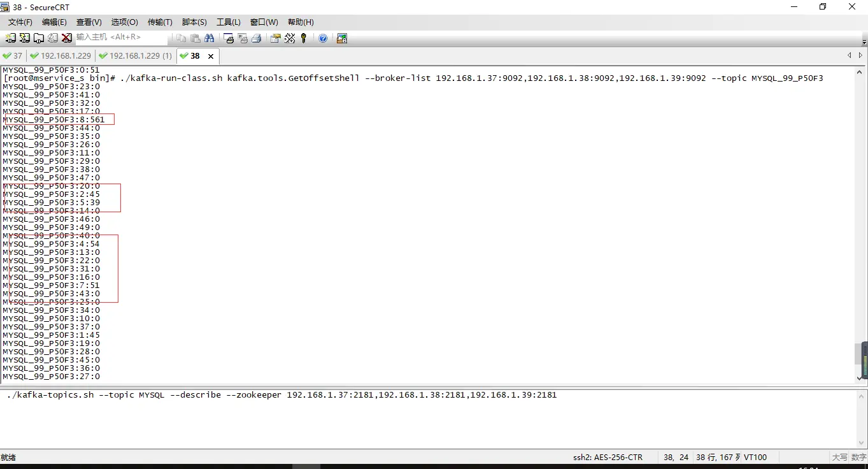The image size is (868, 469).
Task: Switch to the 192.168.1.229 tab
Action: click(x=61, y=56)
